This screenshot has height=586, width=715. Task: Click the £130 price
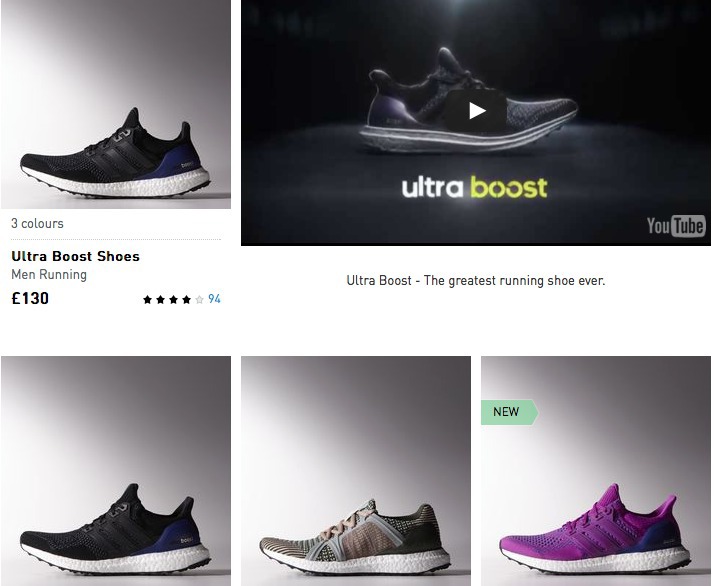tap(30, 298)
